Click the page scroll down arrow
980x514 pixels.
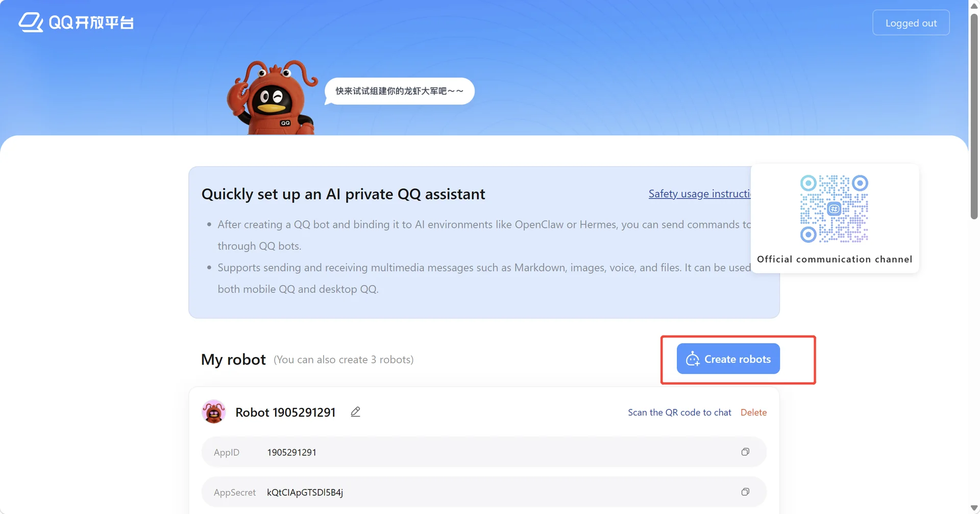[x=974, y=508]
